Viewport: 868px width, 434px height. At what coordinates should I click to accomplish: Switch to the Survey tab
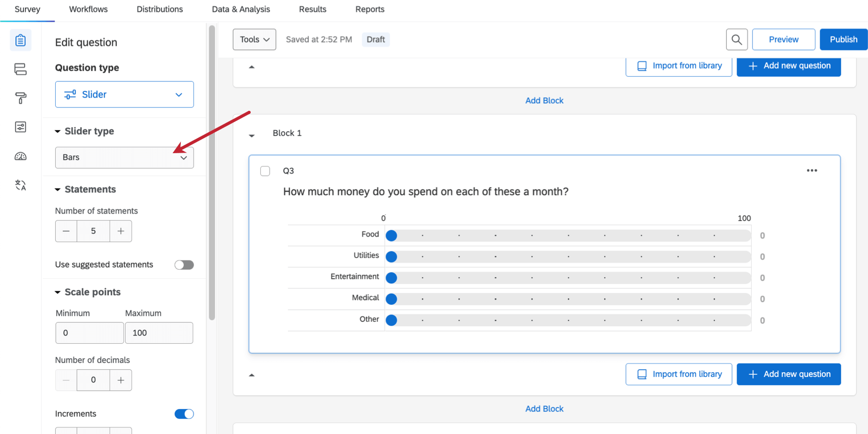point(28,9)
